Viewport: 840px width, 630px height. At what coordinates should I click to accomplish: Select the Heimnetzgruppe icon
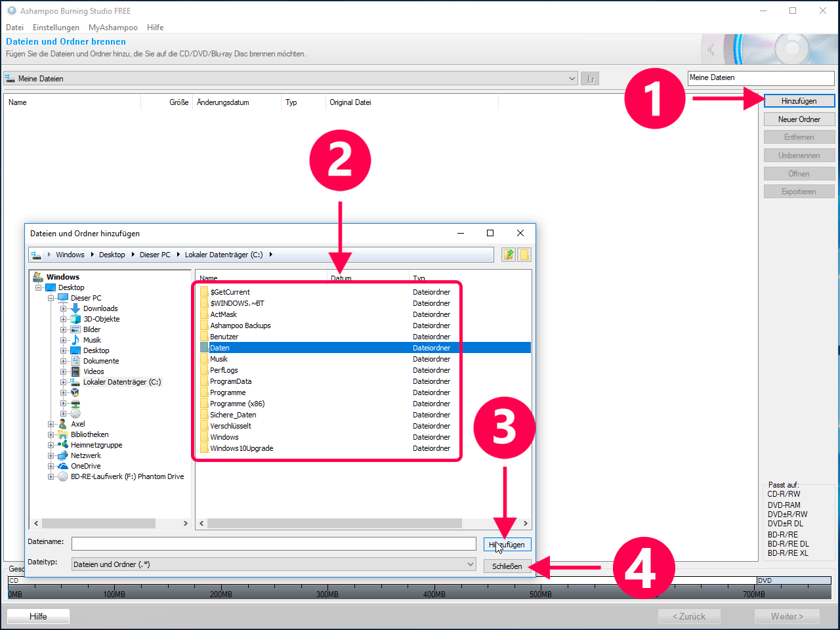63,445
